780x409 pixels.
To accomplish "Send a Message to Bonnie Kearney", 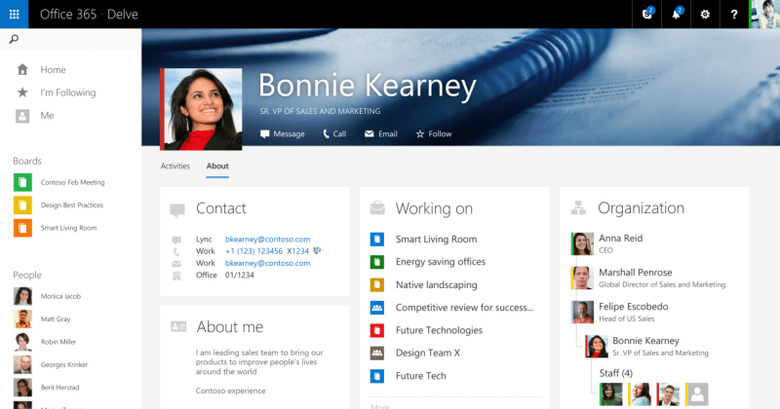I will [x=283, y=134].
